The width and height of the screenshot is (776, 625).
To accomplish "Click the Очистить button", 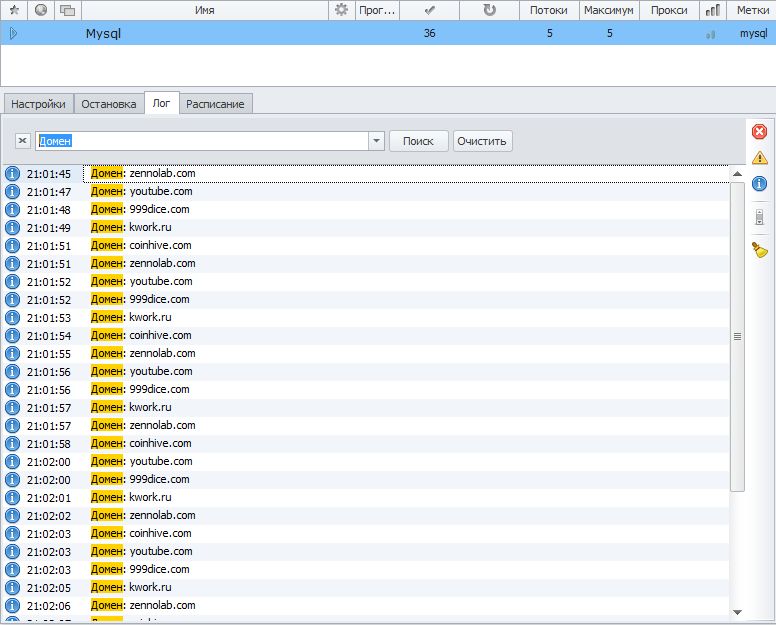I will (x=482, y=141).
